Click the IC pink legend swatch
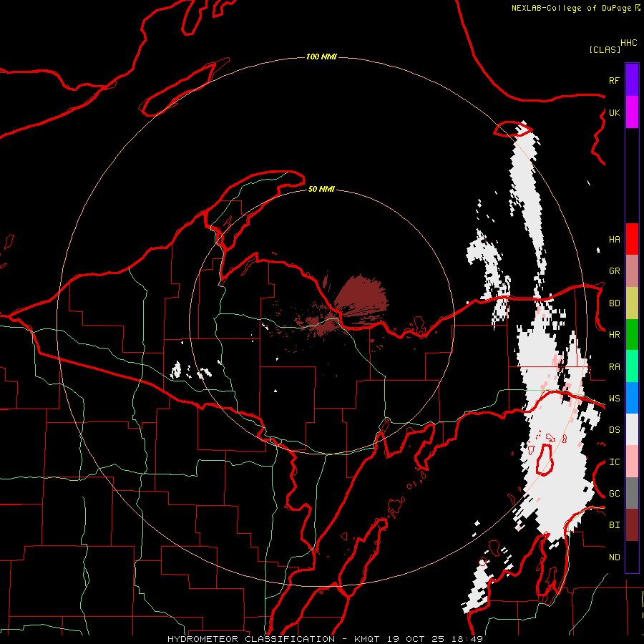This screenshot has width=644, height=644. point(632,462)
